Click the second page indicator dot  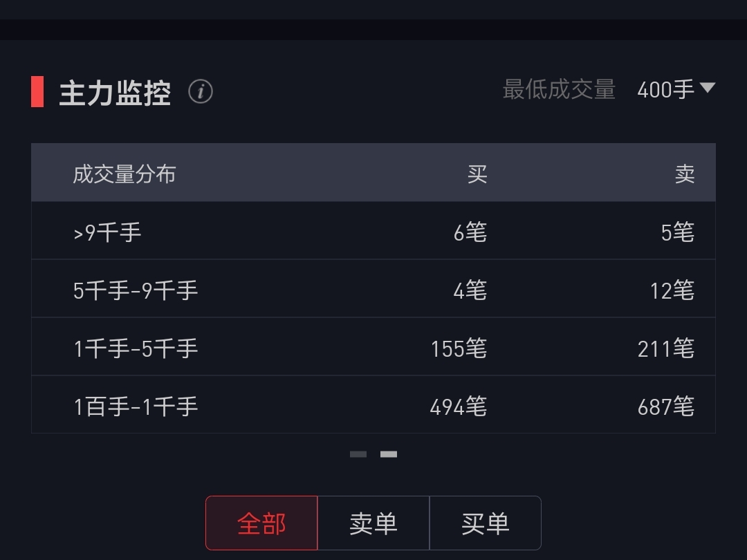[x=389, y=454]
